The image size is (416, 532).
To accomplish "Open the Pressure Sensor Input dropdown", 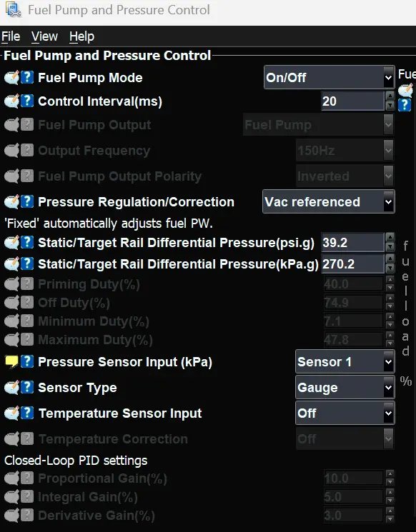I will [345, 361].
